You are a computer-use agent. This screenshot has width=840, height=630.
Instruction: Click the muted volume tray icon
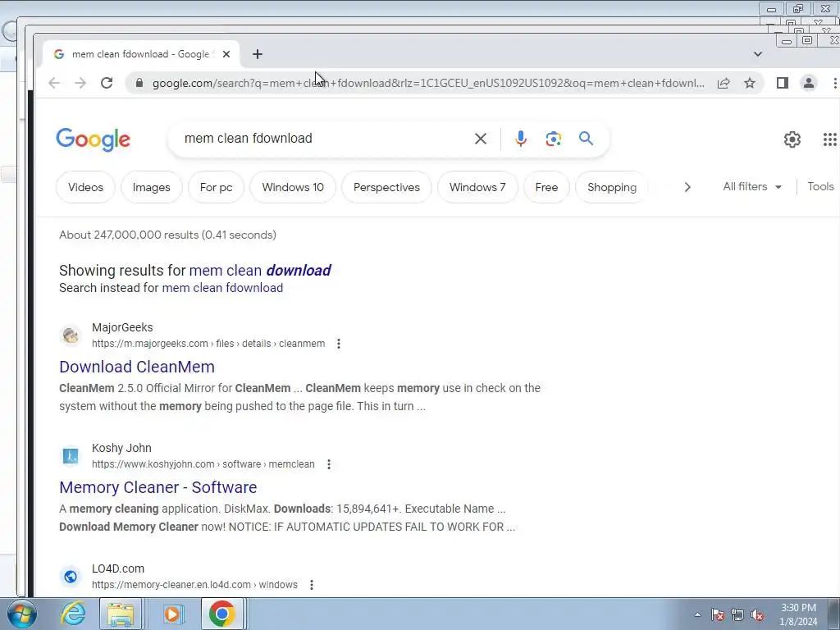pyautogui.click(x=757, y=614)
